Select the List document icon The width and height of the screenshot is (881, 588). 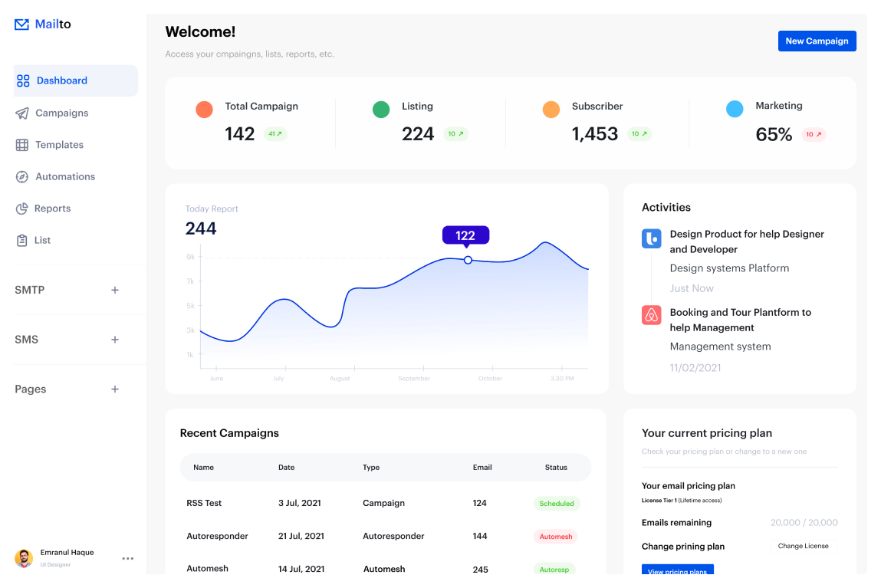[22, 240]
